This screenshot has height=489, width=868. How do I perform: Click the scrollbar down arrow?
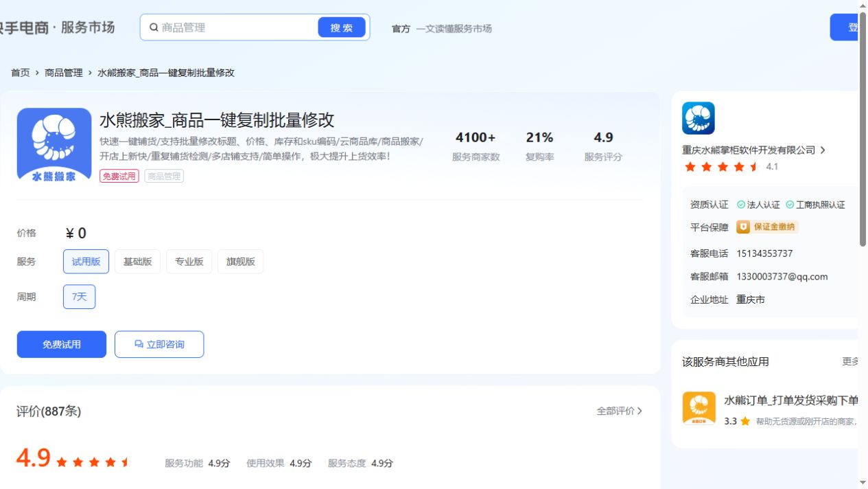863,484
